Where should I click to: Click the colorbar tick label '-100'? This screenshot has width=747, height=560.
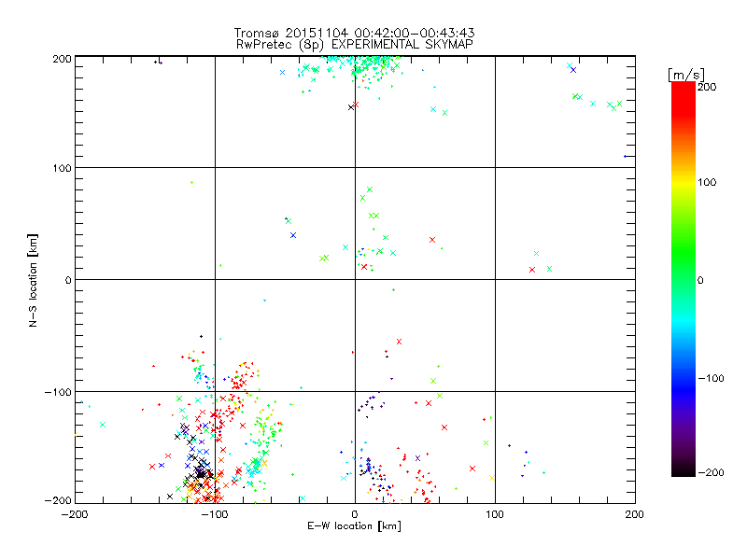(x=711, y=378)
